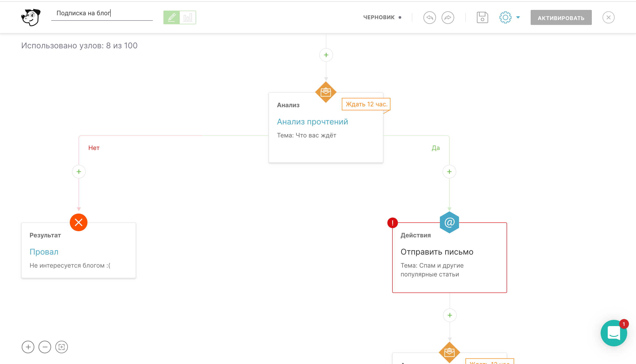Image resolution: width=636 pixels, height=364 pixels.
Task: Click the АКТИВИРОВАТЬ button
Action: point(561,17)
